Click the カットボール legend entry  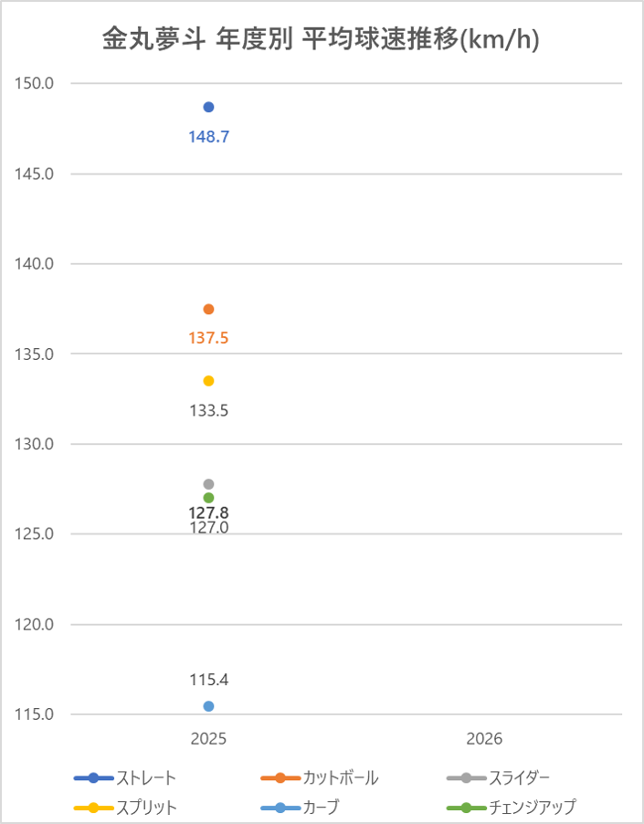click(320, 777)
